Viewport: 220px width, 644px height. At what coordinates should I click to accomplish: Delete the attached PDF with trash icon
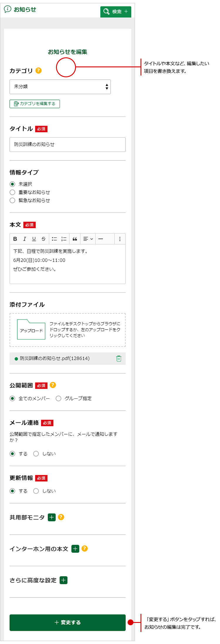coord(119,359)
